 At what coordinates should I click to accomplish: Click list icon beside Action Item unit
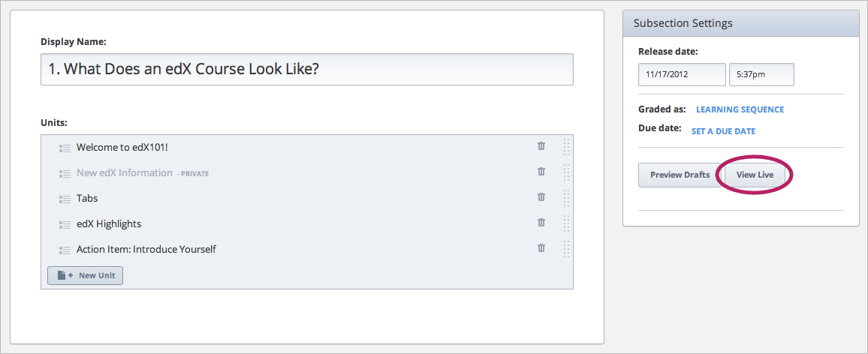[x=65, y=250]
